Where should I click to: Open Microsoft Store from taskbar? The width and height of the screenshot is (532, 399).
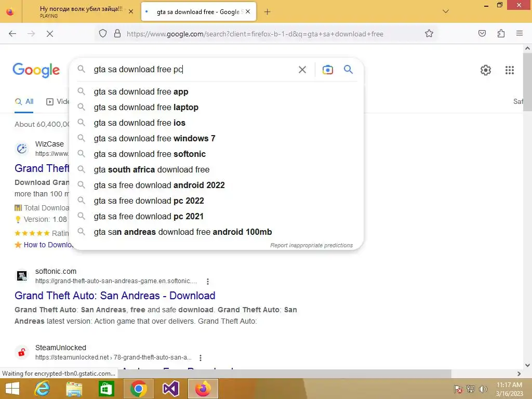[106, 389]
